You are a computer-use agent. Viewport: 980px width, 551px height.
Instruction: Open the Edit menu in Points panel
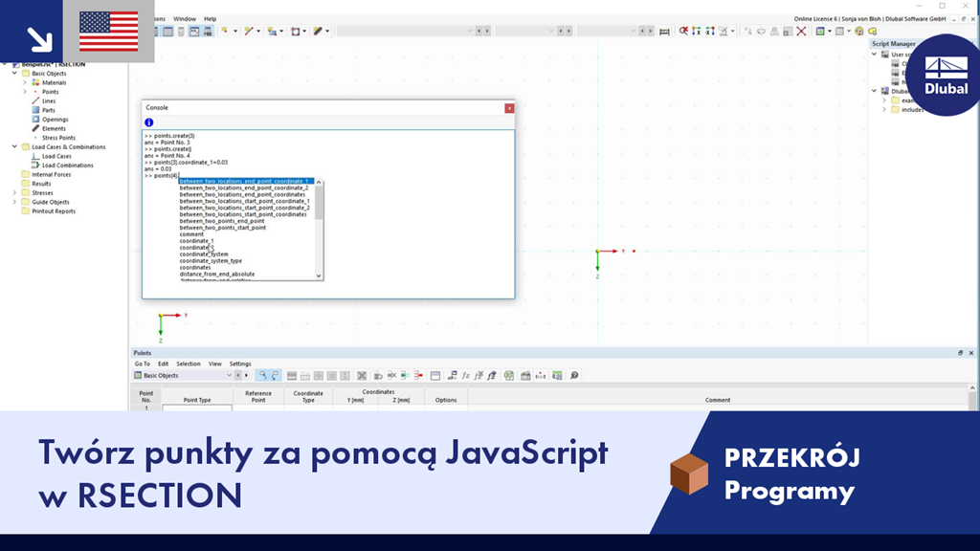pos(163,364)
